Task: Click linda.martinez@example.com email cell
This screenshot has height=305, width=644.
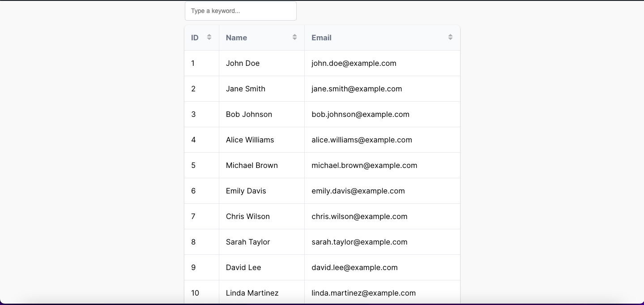Action: point(382,292)
